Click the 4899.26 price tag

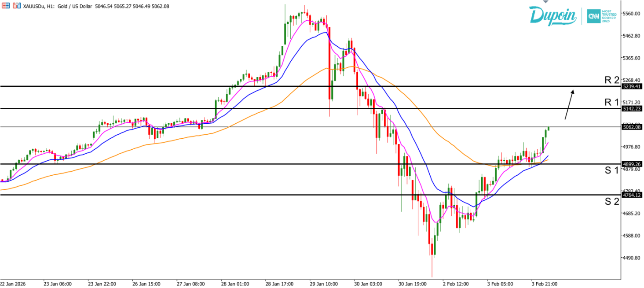pos(632,164)
